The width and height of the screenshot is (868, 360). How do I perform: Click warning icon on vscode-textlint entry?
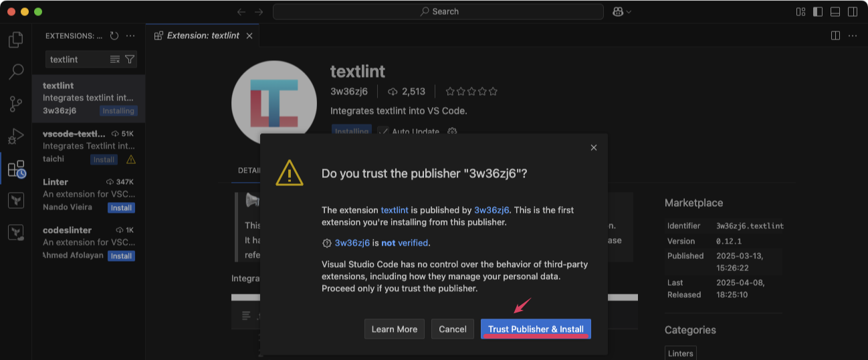pos(131,159)
